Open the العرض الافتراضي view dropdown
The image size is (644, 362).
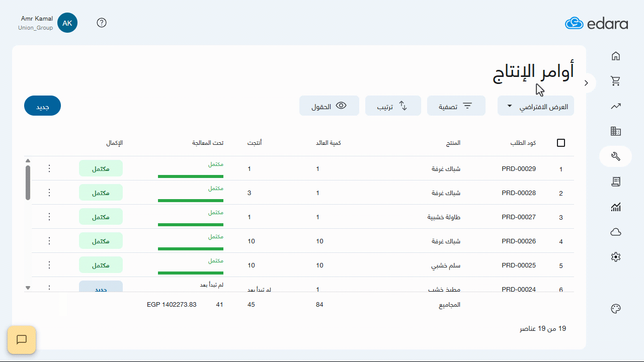coord(536,106)
